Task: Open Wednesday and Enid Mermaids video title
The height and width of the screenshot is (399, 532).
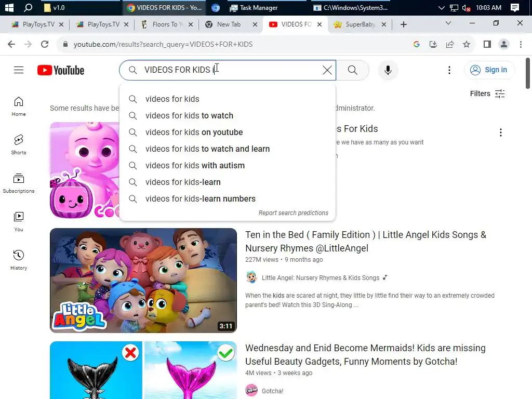Action: click(365, 354)
